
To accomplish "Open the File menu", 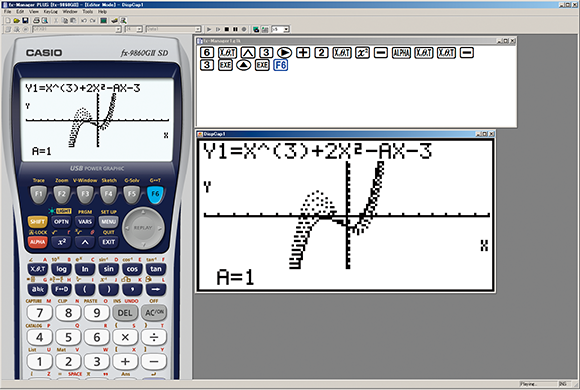I will (x=7, y=11).
